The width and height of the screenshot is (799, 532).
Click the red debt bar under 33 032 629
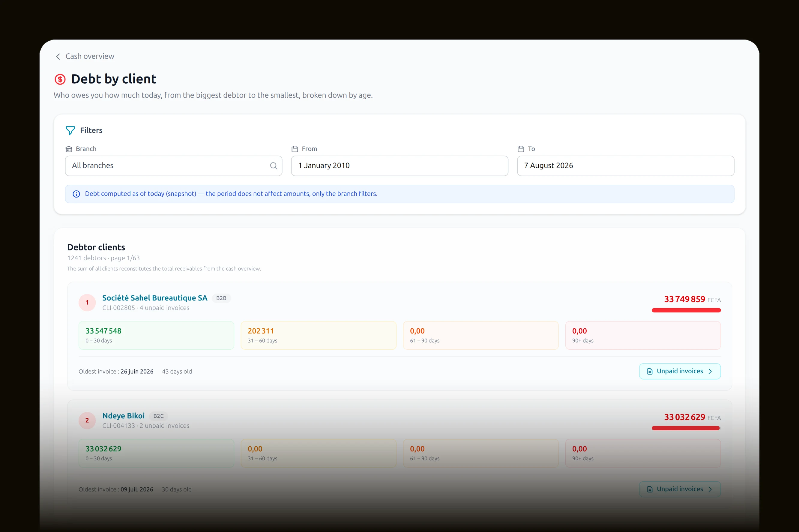coord(686,428)
